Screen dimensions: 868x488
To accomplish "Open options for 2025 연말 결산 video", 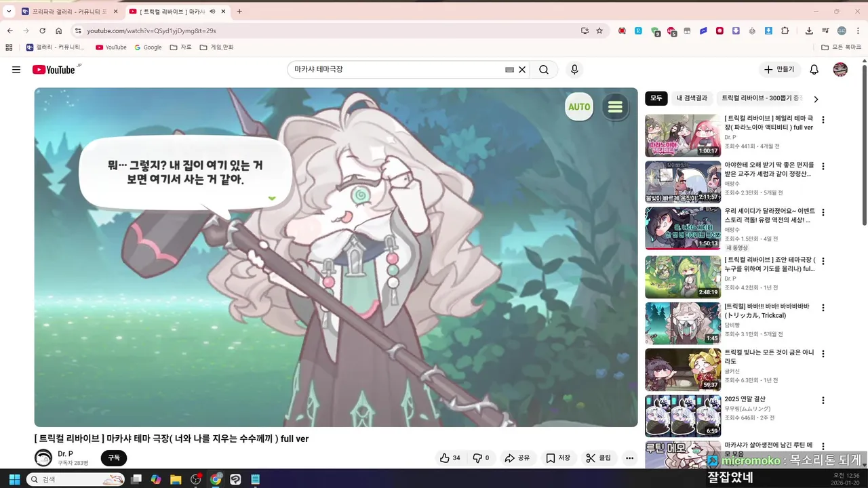I will pyautogui.click(x=823, y=401).
